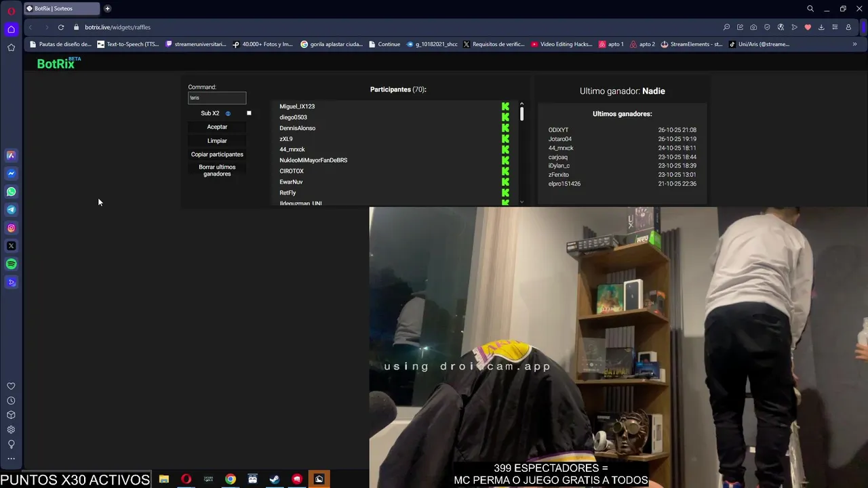Open the Text-to-Speech bookmark
This screenshot has height=488, width=868.
click(x=128, y=44)
